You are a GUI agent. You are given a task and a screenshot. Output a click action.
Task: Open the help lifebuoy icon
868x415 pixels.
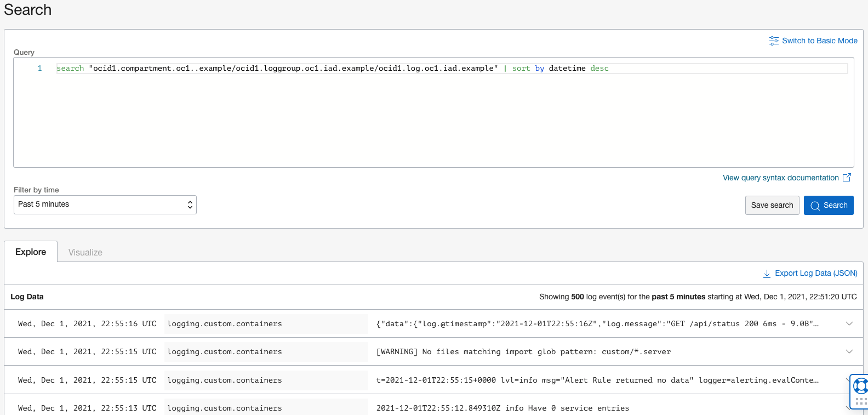pos(861,386)
